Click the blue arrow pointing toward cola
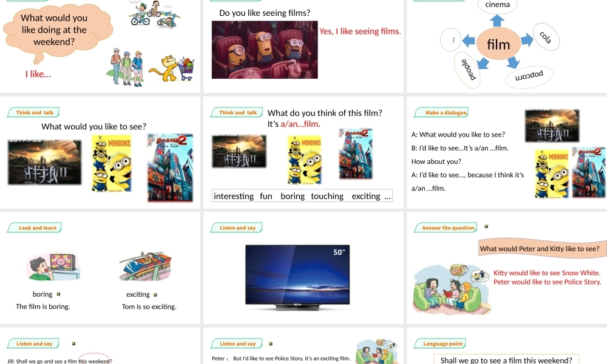Viewport: 607px width, 364px height. 527,39
